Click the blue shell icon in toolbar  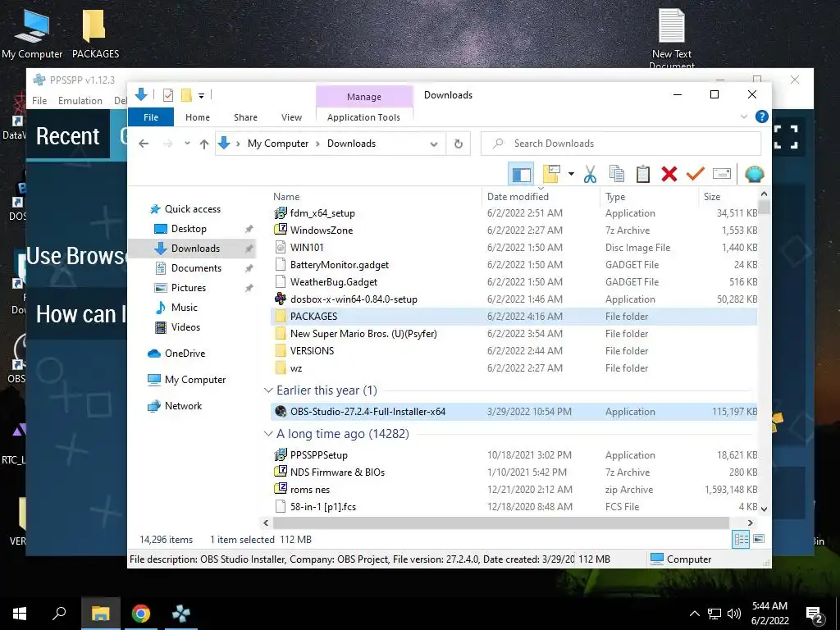[755, 174]
